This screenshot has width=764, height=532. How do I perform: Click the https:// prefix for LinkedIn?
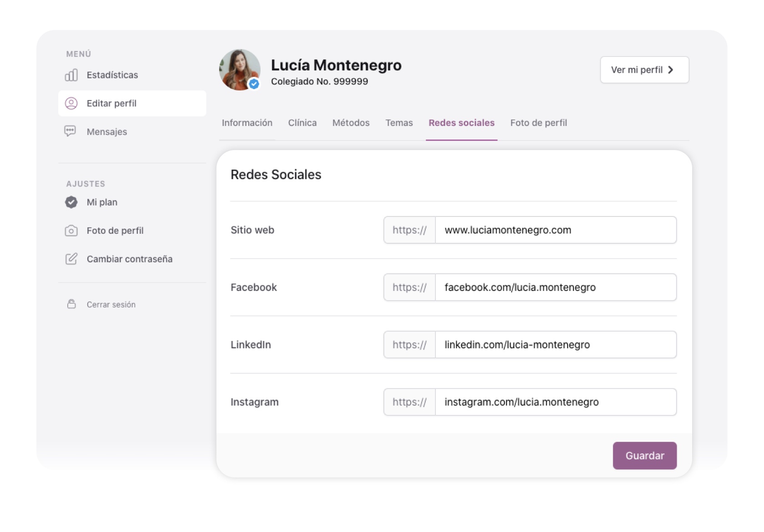(410, 345)
